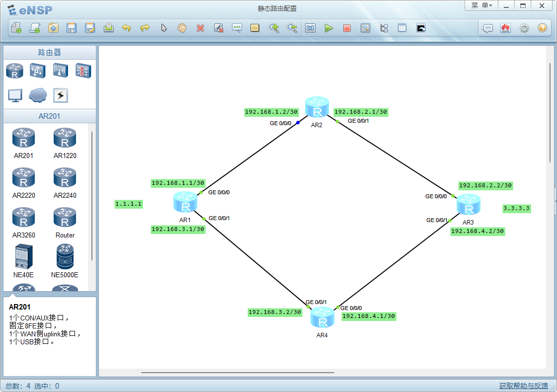Click the canvas vertical scrollbar
The height and width of the screenshot is (392, 557).
click(x=550, y=113)
